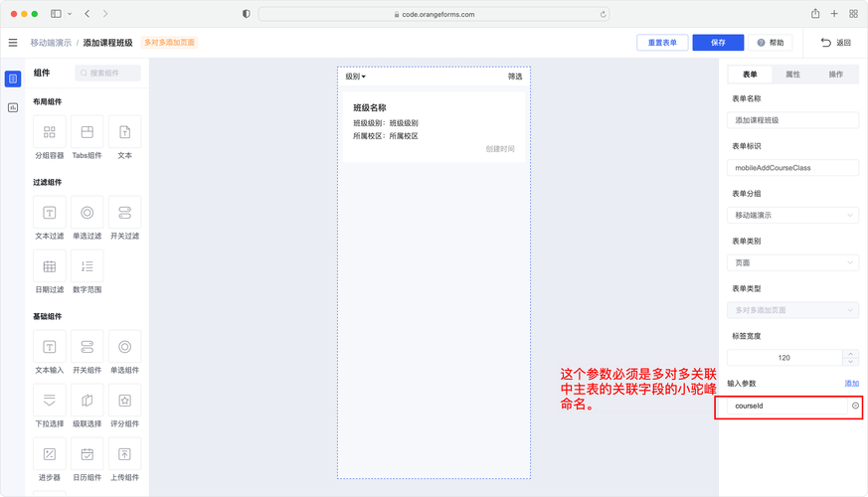Expand the 表单类别 dropdown
Viewport: 868px width, 497px height.
pyautogui.click(x=792, y=262)
